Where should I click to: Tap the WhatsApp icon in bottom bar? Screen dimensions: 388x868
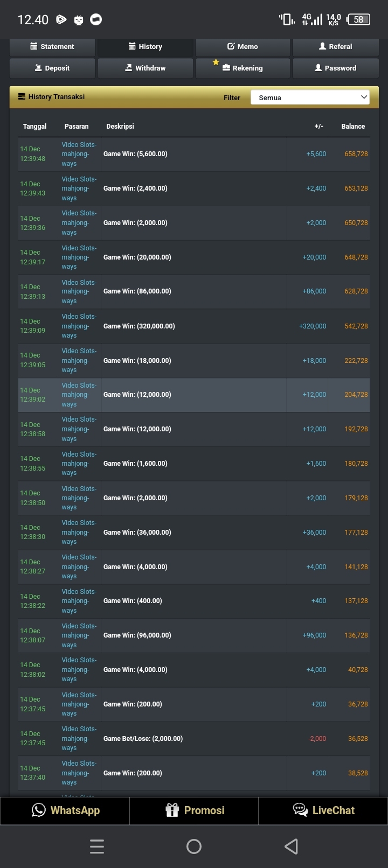[39, 810]
